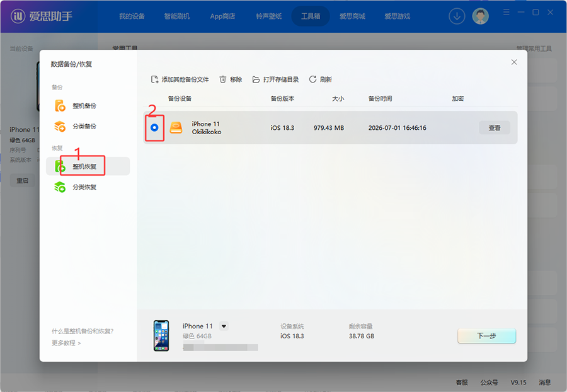The width and height of the screenshot is (567, 392).
Task: Select the 工具箱 tab
Action: click(x=311, y=16)
